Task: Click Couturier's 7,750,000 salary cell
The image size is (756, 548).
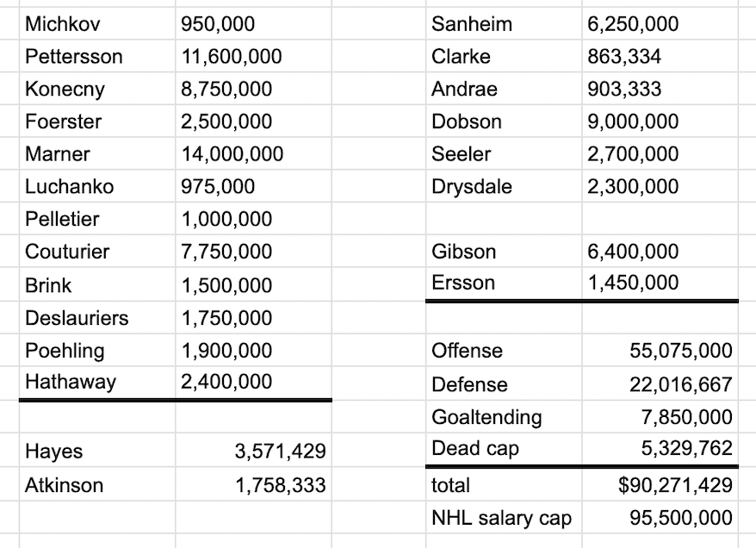Action: click(x=252, y=252)
